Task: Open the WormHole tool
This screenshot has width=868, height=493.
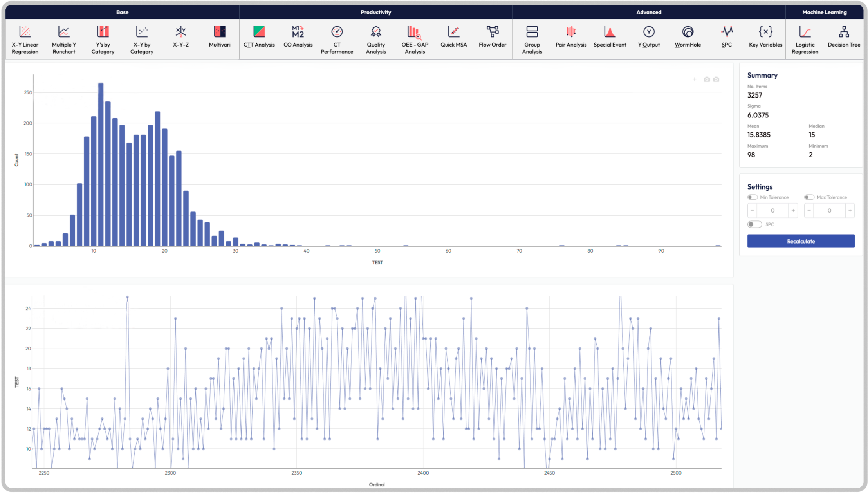Action: pos(688,37)
